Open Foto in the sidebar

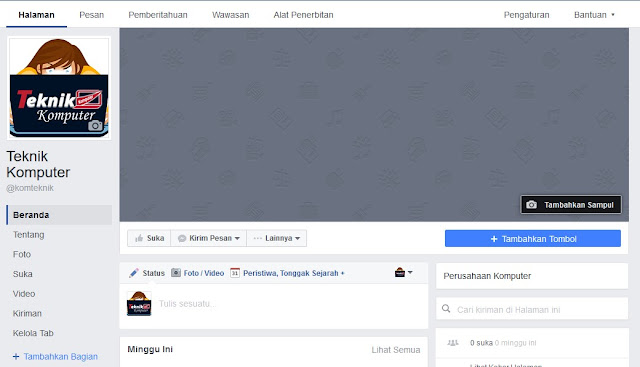22,254
